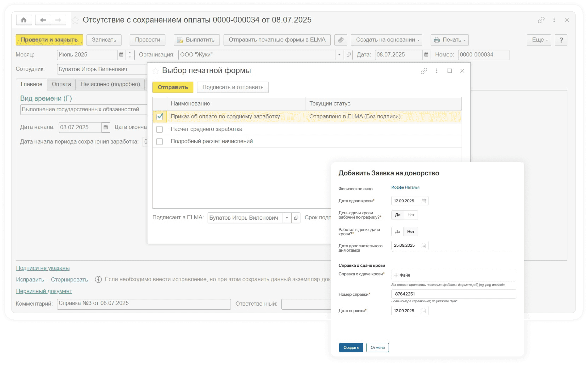588x367 pixels.
Task: Follow the Сторнировать link
Action: (69, 280)
